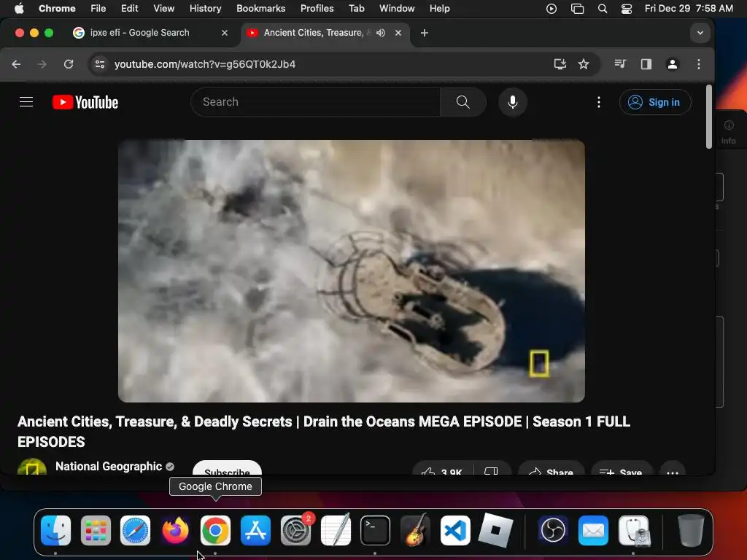
Task: Open Control Center in menu bar
Action: point(627,8)
